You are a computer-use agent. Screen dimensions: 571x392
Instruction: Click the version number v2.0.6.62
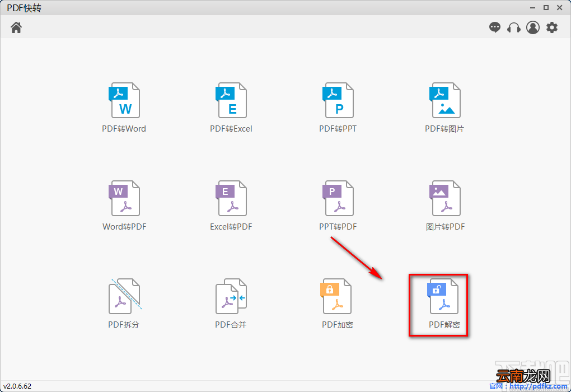pos(17,386)
